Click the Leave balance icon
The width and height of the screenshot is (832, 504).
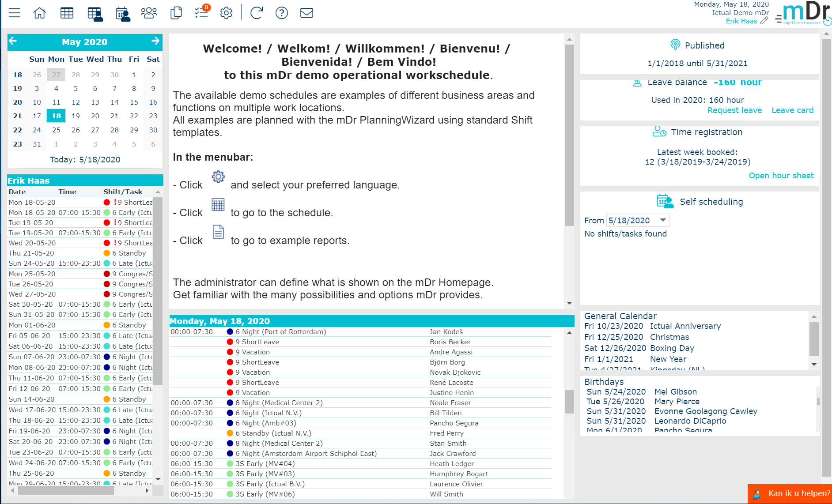(637, 83)
